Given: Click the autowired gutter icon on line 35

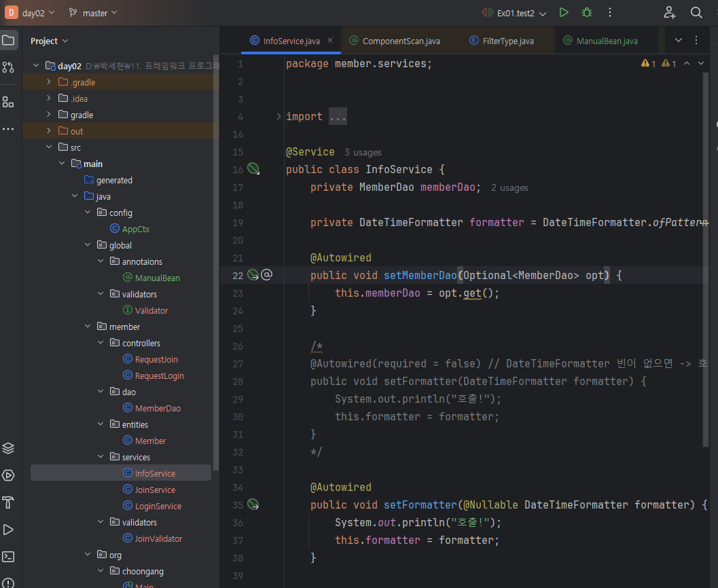Looking at the screenshot, I should [x=253, y=504].
